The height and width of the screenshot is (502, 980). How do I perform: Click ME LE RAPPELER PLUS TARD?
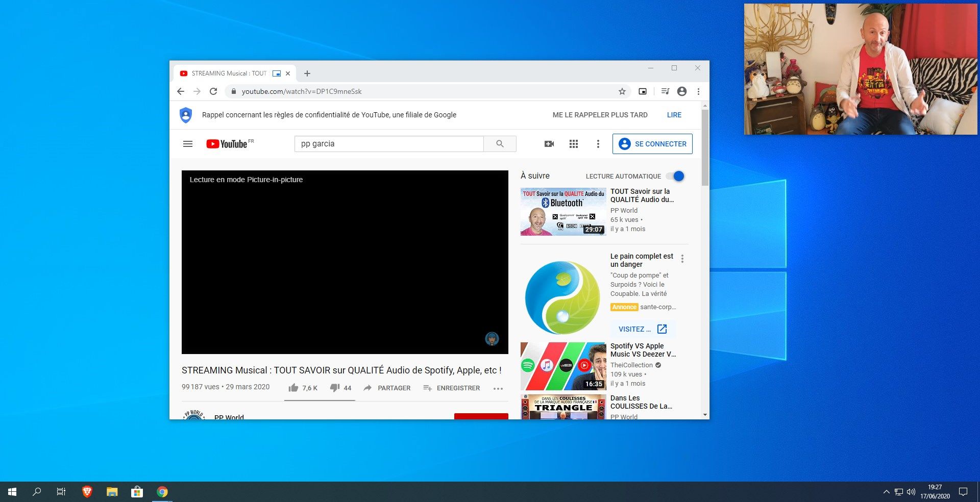click(x=600, y=115)
